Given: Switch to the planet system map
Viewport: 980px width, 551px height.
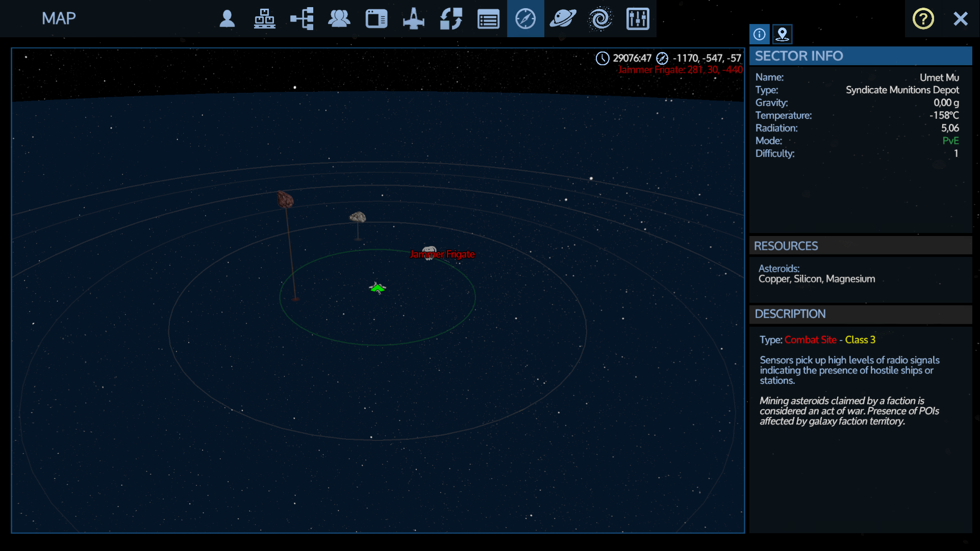Looking at the screenshot, I should coord(563,19).
